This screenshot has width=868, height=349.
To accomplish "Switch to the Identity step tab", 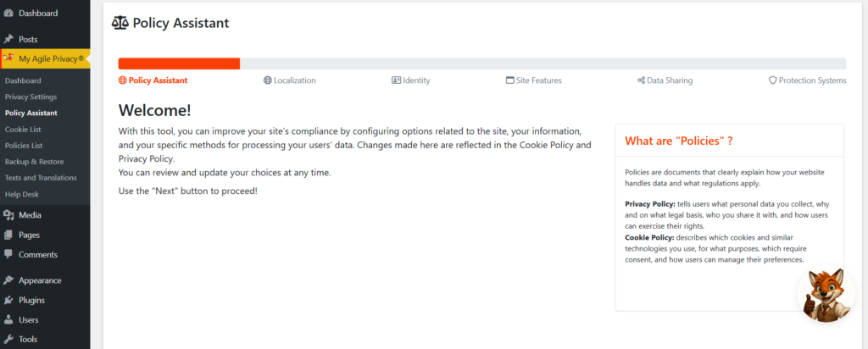I will pyautogui.click(x=410, y=80).
